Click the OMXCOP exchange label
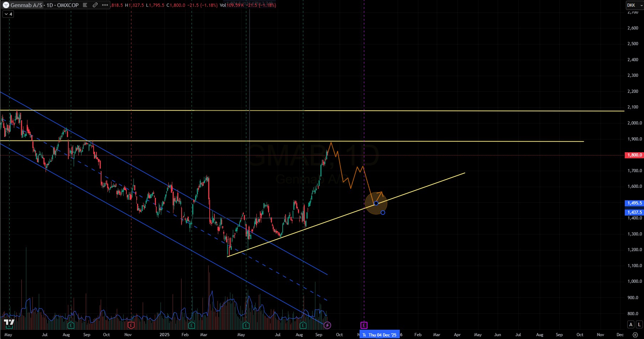This screenshot has height=339, width=644. 68,5
